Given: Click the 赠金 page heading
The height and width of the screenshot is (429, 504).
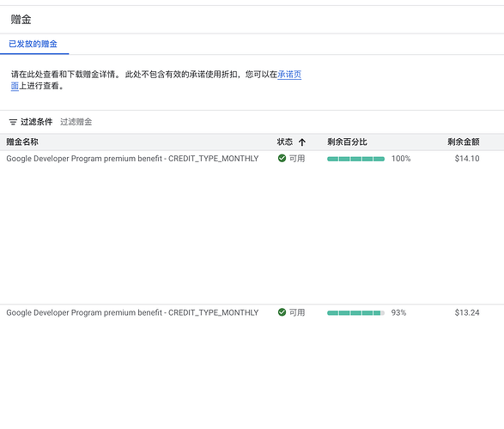Looking at the screenshot, I should [x=21, y=20].
